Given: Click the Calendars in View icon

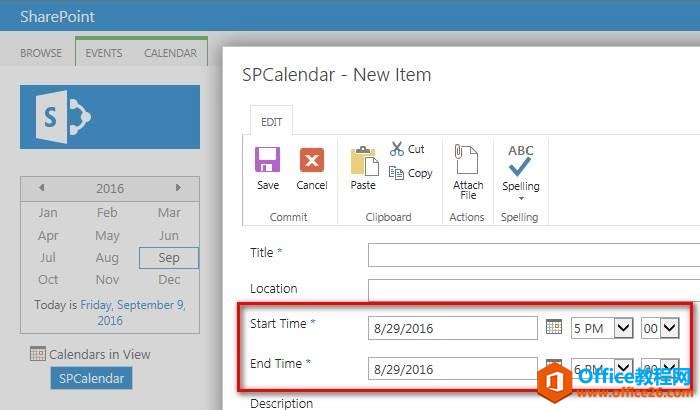Looking at the screenshot, I should (38, 354).
